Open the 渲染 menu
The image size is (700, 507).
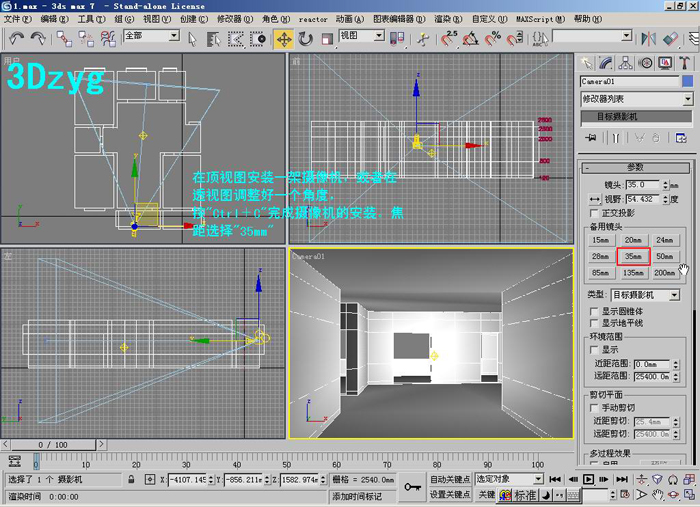coord(448,19)
